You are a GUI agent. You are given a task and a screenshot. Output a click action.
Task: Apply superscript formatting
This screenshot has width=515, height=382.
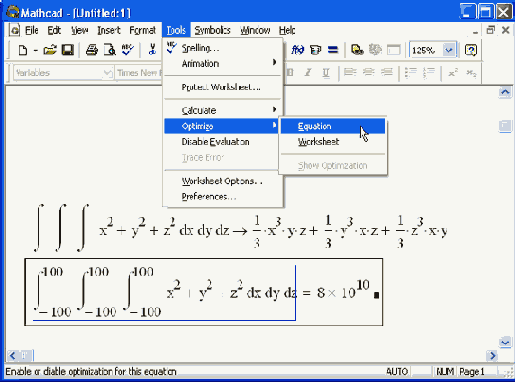[x=453, y=72]
